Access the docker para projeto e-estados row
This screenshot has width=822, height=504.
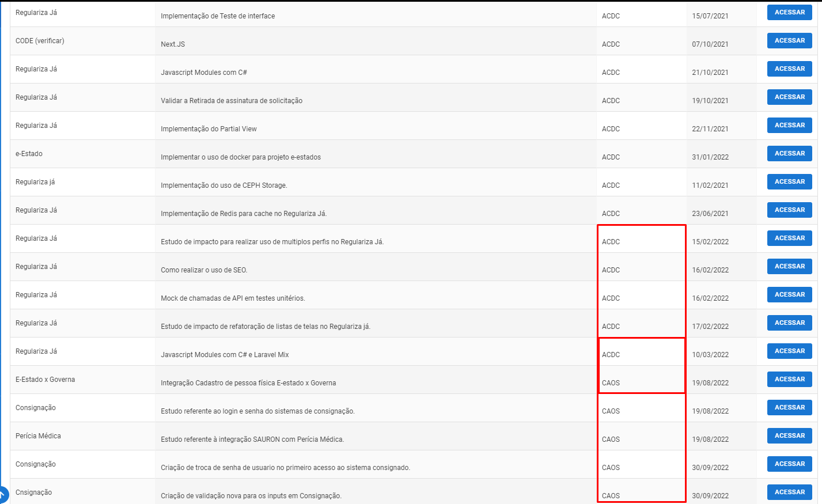[789, 153]
